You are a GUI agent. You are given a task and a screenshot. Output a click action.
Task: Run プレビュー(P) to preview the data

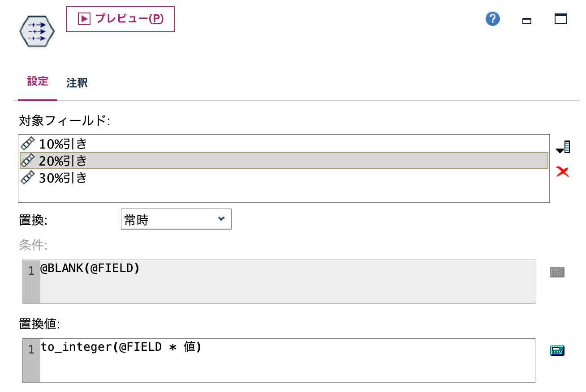point(120,19)
